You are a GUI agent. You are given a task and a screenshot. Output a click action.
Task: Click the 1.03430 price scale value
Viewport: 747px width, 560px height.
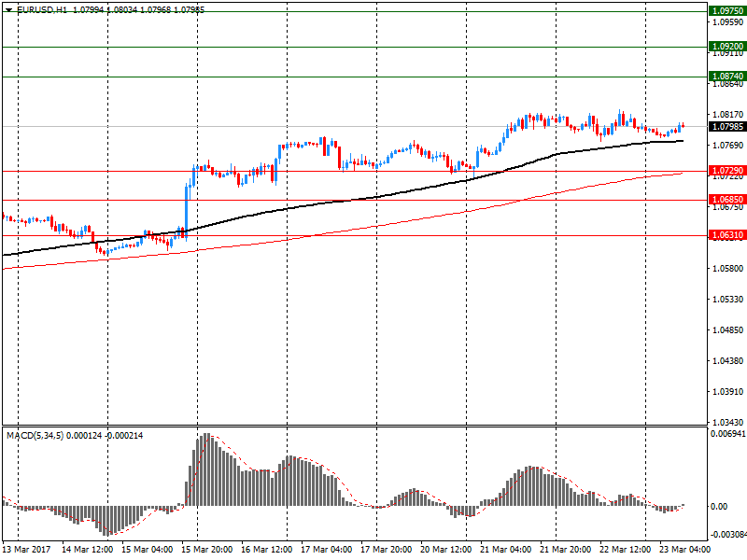[727, 423]
